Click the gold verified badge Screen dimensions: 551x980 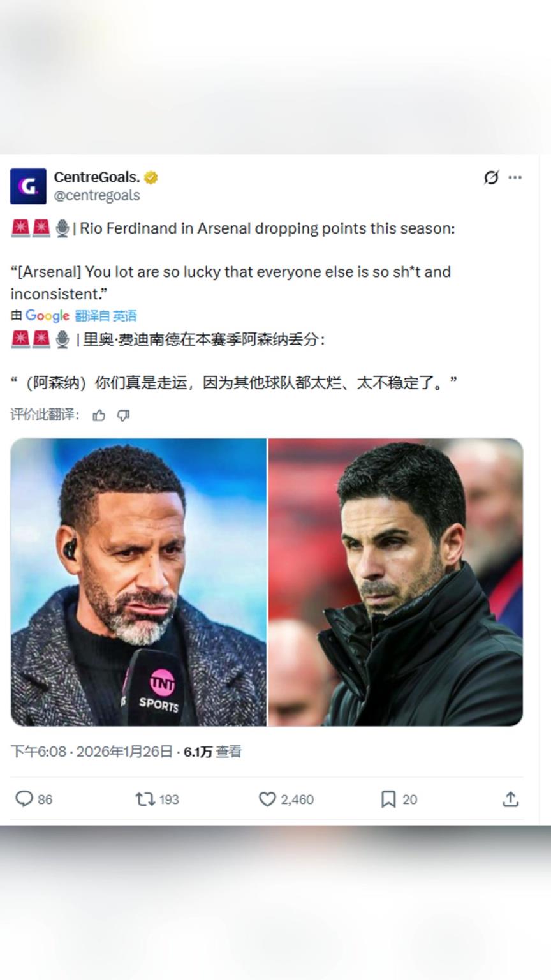(x=151, y=177)
